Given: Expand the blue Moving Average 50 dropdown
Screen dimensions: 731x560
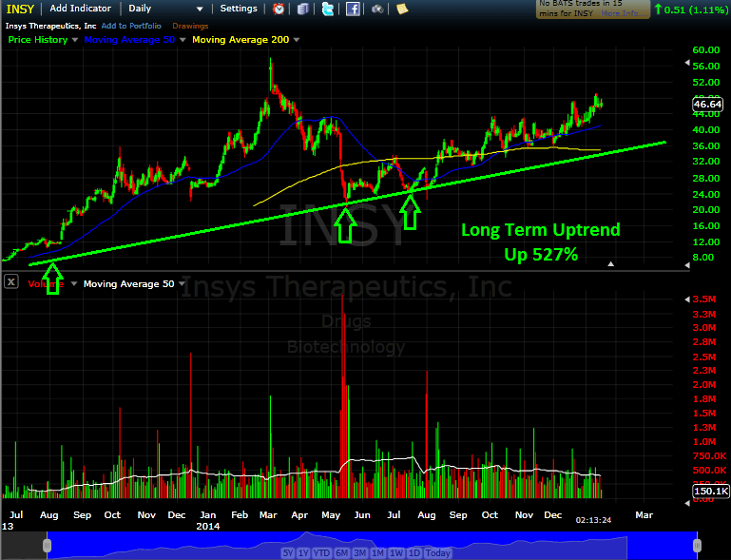Looking at the screenshot, I should tap(183, 40).
